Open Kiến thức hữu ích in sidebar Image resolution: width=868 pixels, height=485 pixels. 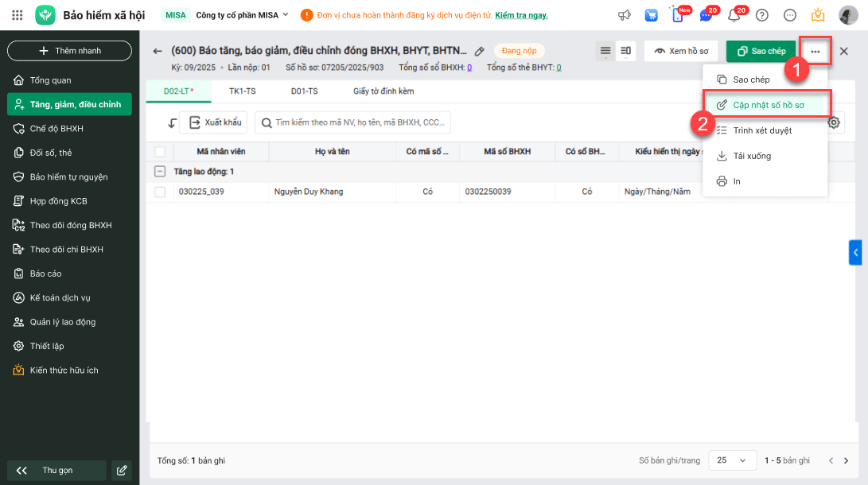(69, 371)
